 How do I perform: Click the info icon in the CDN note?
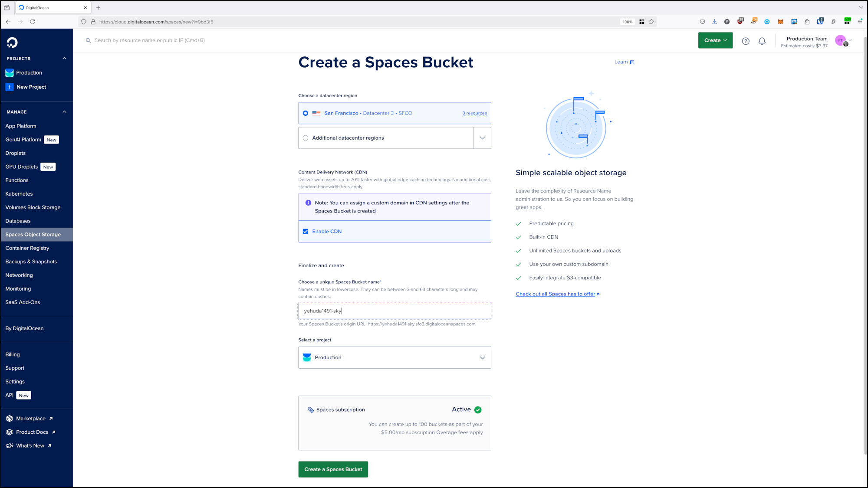tap(308, 203)
